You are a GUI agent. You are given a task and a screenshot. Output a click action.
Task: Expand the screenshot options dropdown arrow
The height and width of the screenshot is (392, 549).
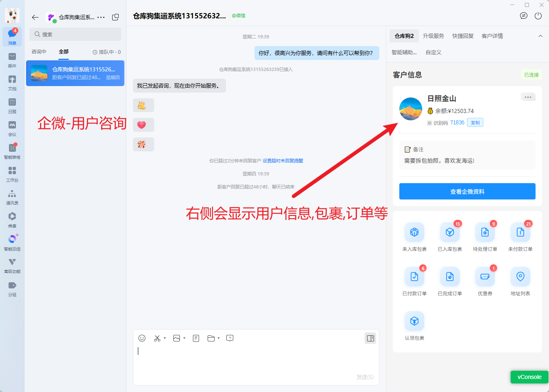pyautogui.click(x=165, y=338)
